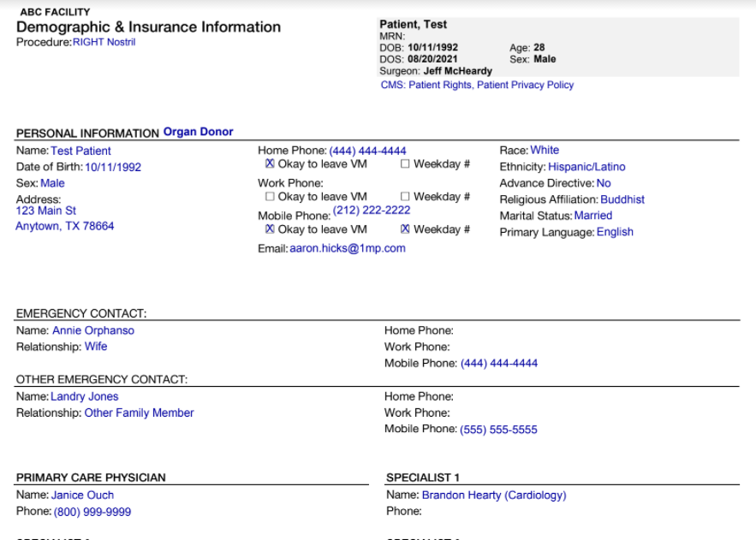Click the patient name Test Patient
Viewport: 756px width, 540px height.
coord(80,151)
